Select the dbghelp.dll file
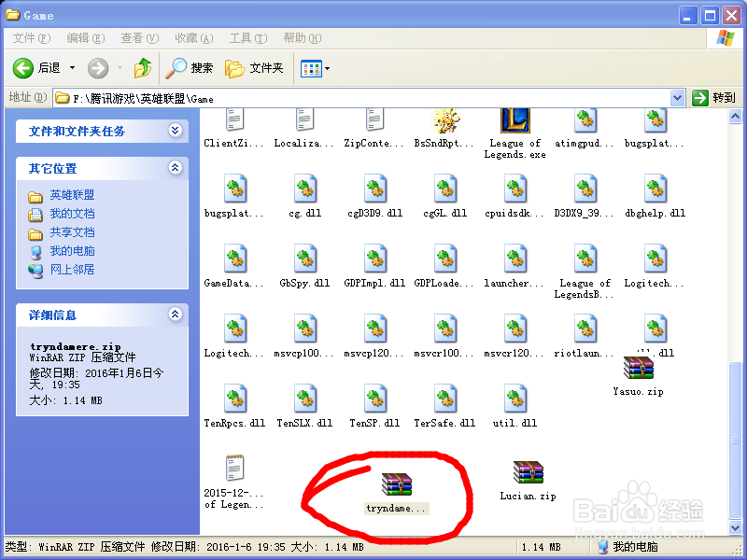This screenshot has height=560, width=747. (655, 196)
